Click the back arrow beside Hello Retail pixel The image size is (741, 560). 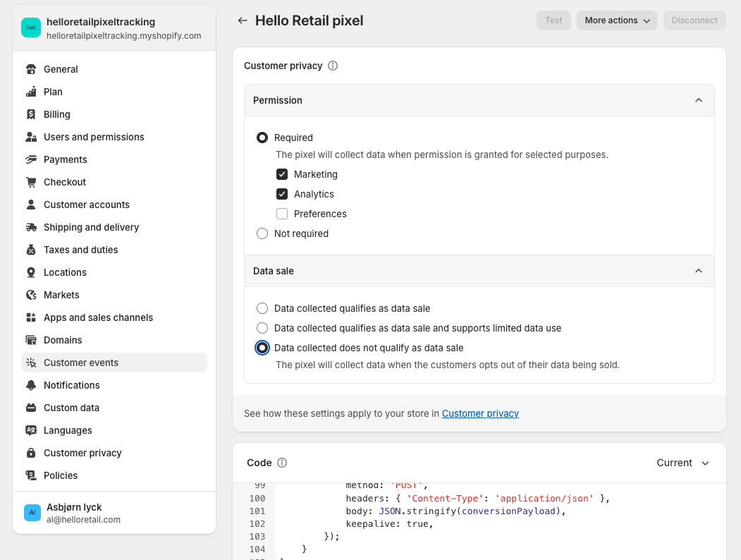click(243, 20)
